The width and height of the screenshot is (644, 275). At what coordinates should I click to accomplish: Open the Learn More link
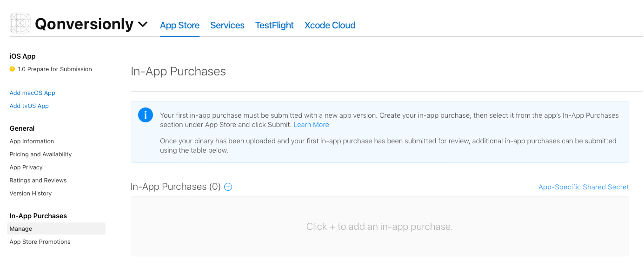(x=311, y=125)
